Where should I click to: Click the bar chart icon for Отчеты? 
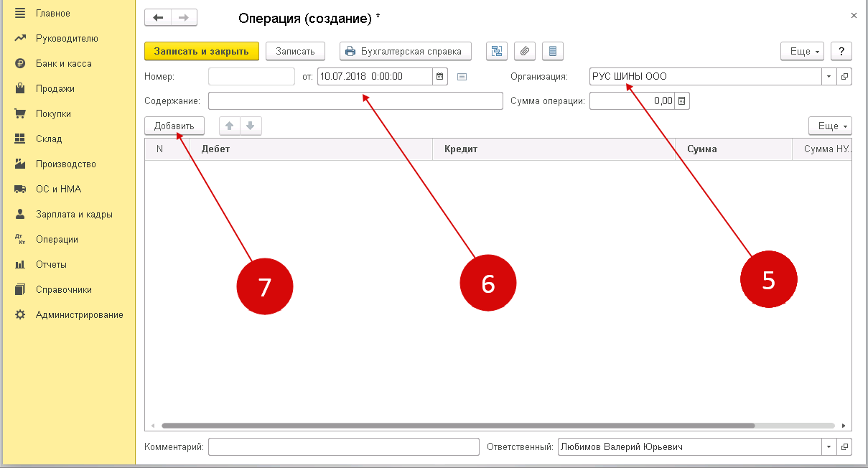[20, 264]
